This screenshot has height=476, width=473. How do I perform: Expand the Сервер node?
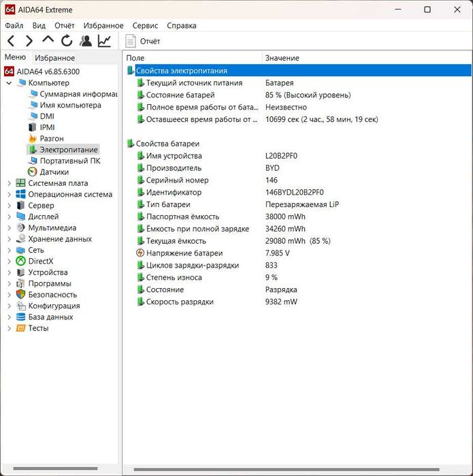[9, 206]
